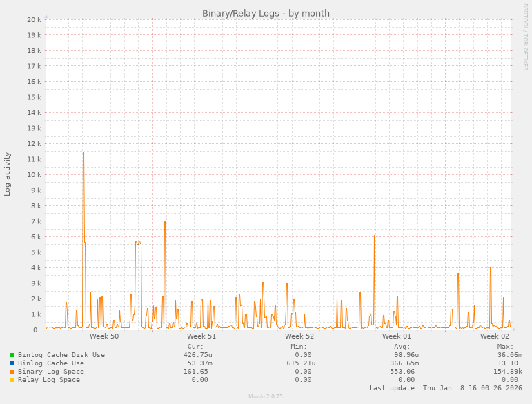532x404 pixels.
Task: Click the 11 k y-axis label
Action: tap(34, 159)
